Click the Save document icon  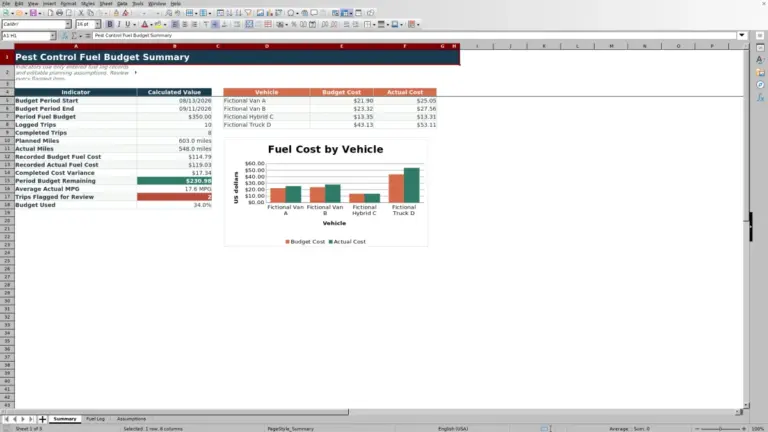click(33, 13)
